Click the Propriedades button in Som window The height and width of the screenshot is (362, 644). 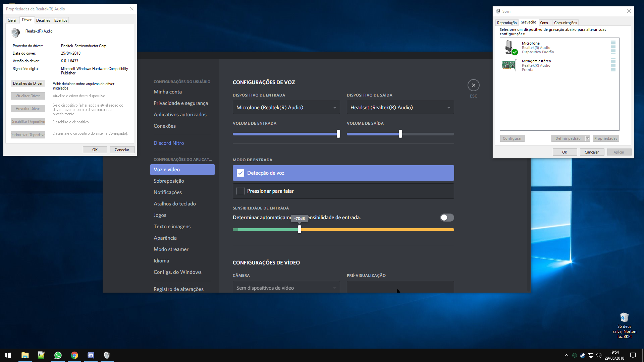[x=606, y=138]
